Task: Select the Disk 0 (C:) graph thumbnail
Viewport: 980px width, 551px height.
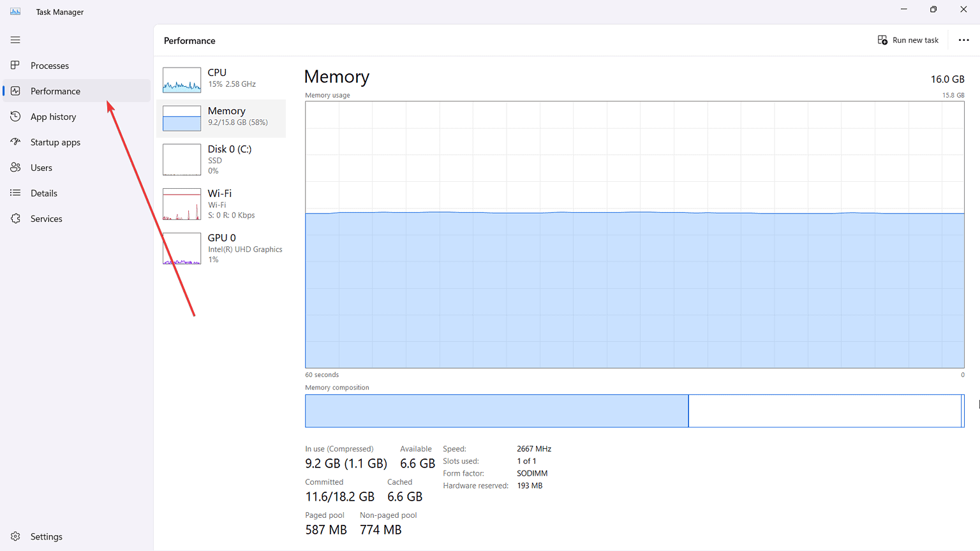Action: click(182, 159)
